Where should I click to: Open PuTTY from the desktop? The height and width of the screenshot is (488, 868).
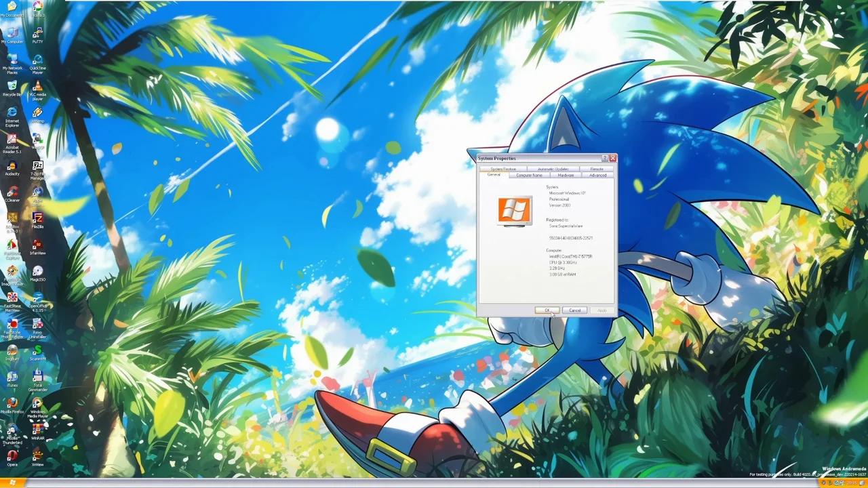coord(37,34)
